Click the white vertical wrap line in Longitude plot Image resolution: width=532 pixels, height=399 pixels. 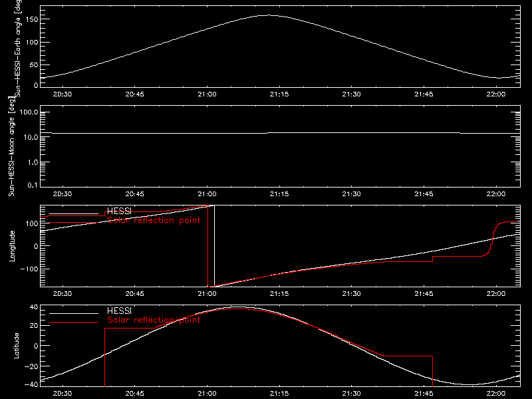pyautogui.click(x=214, y=246)
